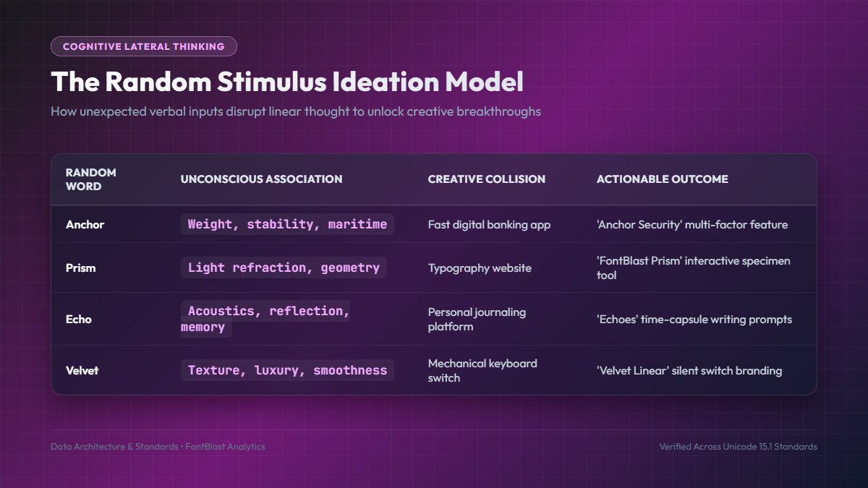Click the 'Creative Collision' column header
Viewport: 868px width, 488px height.
[487, 179]
